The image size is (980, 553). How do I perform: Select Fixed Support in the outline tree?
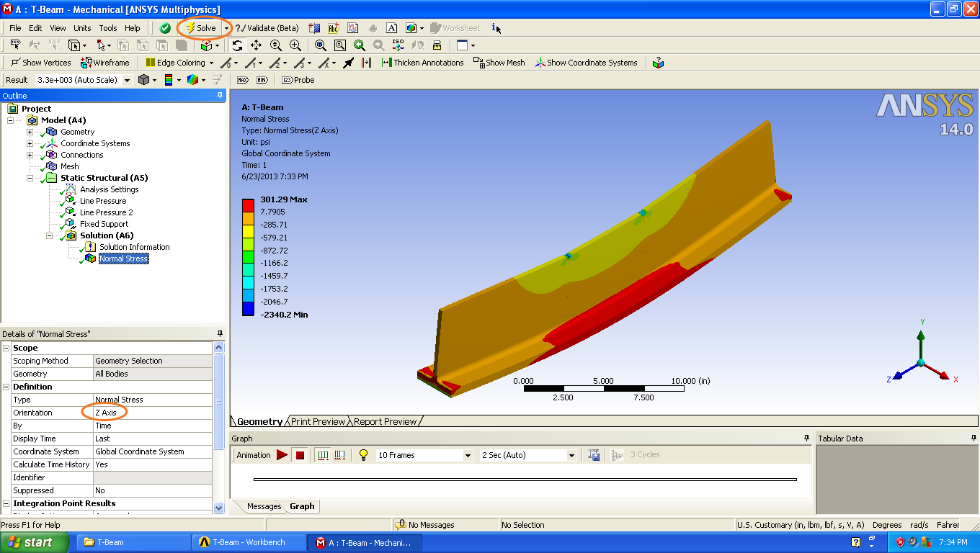[x=104, y=224]
